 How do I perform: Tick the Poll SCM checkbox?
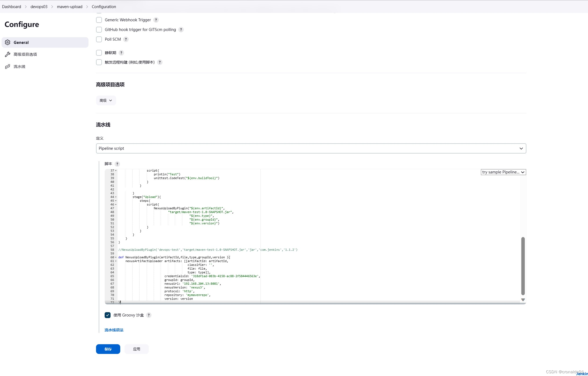click(x=99, y=39)
